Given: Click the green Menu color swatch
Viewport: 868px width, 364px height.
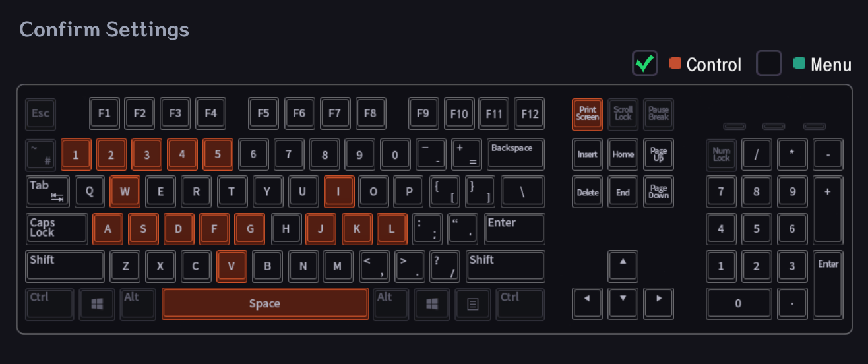Looking at the screenshot, I should point(799,63).
